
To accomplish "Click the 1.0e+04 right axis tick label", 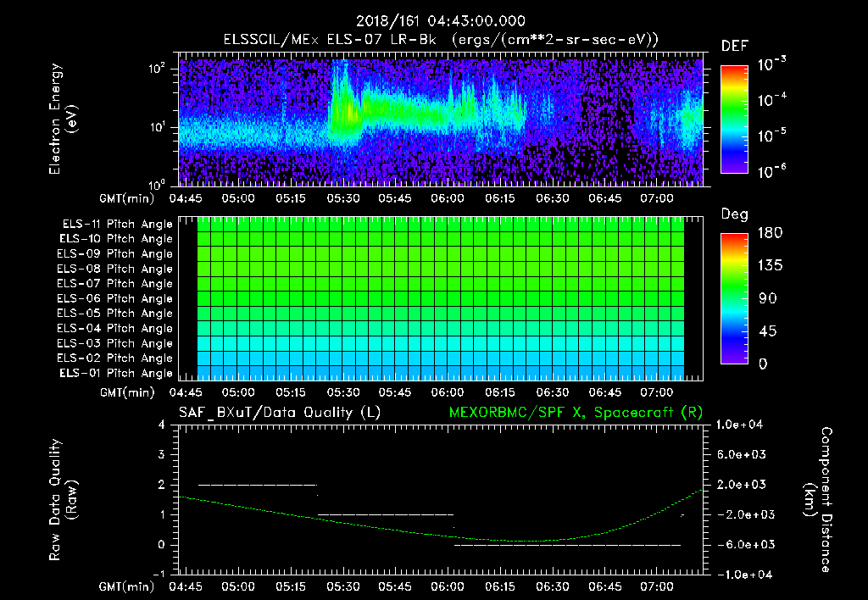I will coord(739,425).
